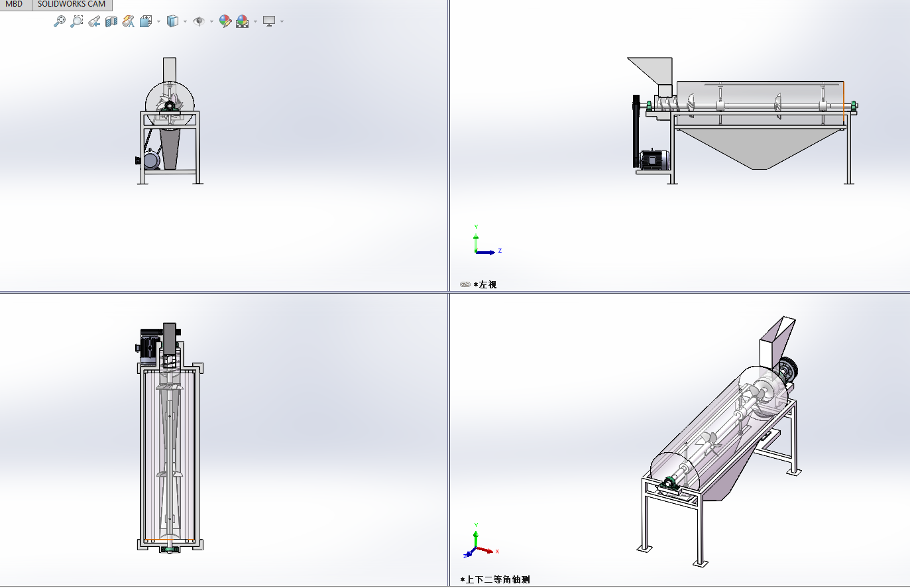
Task: Toggle Hide/Show Items eye icon
Action: pos(199,21)
